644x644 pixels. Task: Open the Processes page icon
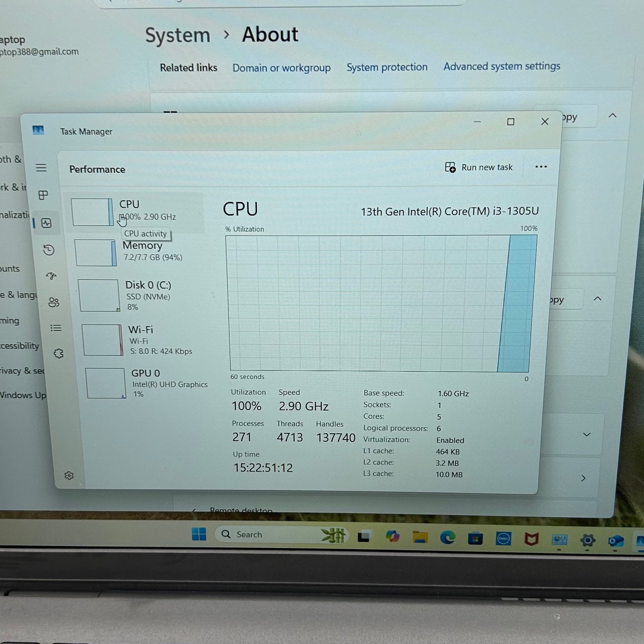(43, 195)
